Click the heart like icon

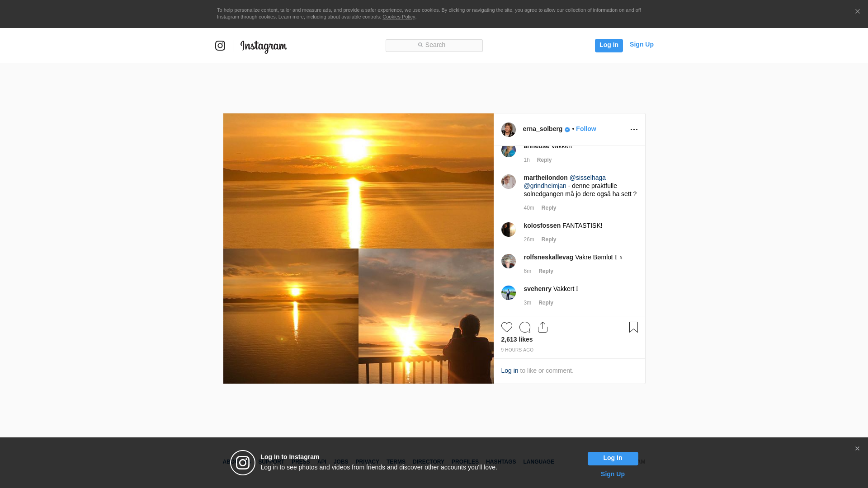click(x=506, y=327)
